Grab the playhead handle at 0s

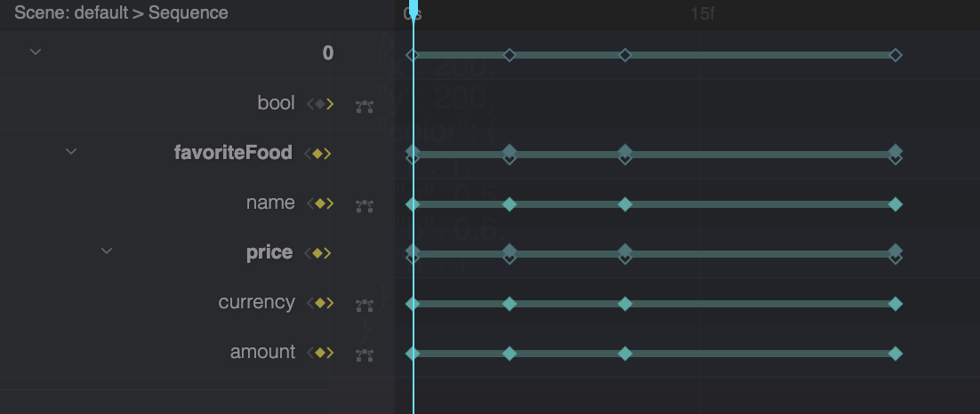413,7
